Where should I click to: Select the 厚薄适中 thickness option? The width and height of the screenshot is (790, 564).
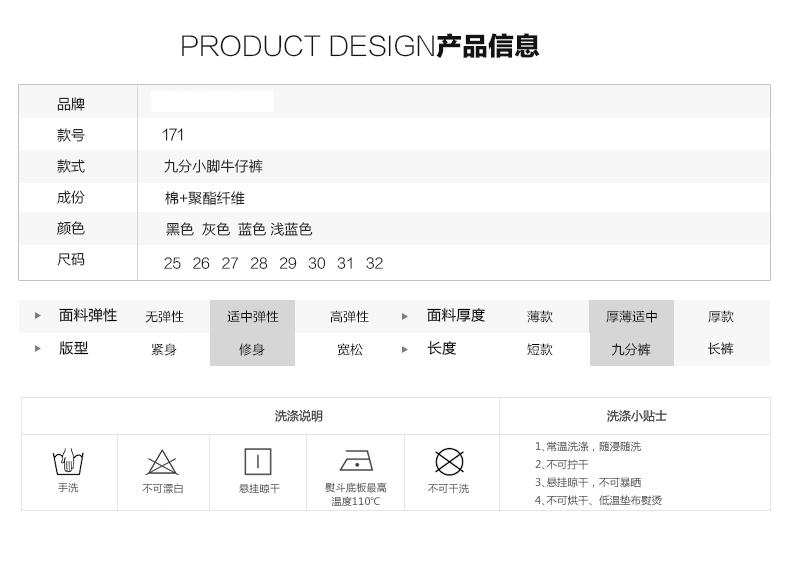tap(631, 316)
